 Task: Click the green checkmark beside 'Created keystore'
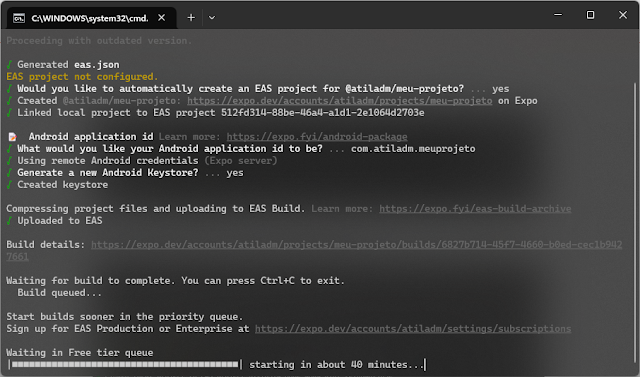pyautogui.click(x=9, y=185)
